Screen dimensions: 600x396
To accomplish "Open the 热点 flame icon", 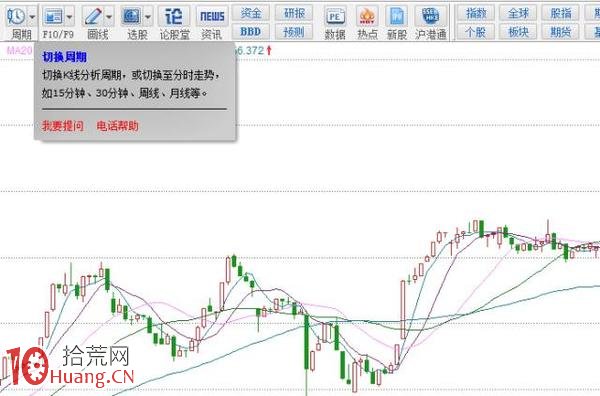I will tap(367, 16).
